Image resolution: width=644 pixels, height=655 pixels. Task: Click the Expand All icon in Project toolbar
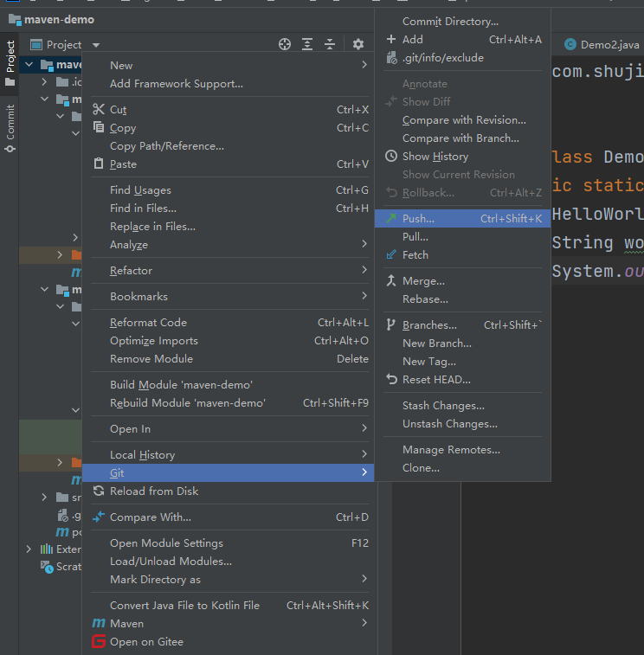[307, 44]
